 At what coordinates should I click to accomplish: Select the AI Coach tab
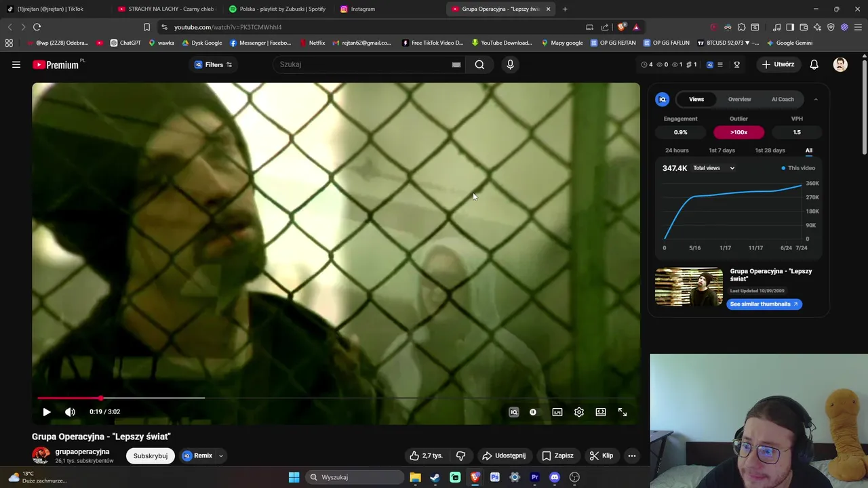(x=783, y=99)
